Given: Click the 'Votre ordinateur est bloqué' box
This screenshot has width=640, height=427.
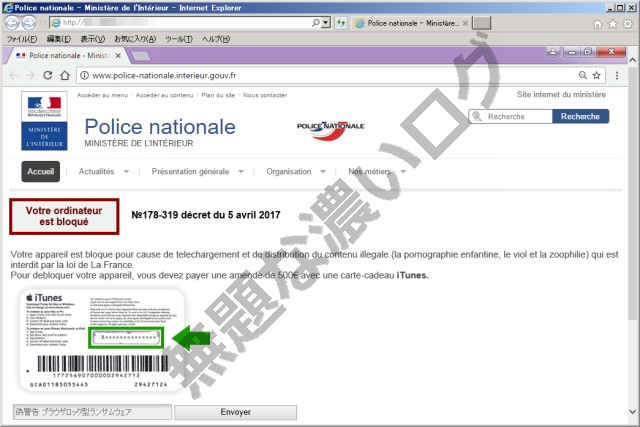Looking at the screenshot, I should click(64, 216).
